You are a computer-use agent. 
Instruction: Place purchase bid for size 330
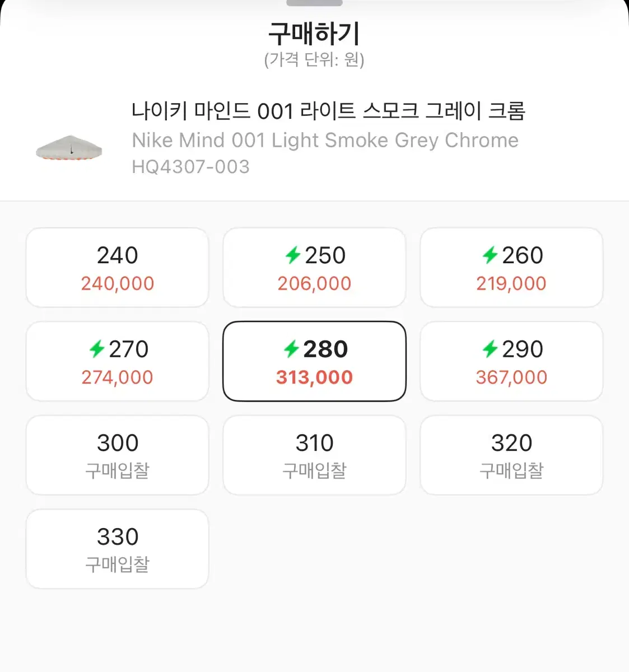tap(118, 549)
